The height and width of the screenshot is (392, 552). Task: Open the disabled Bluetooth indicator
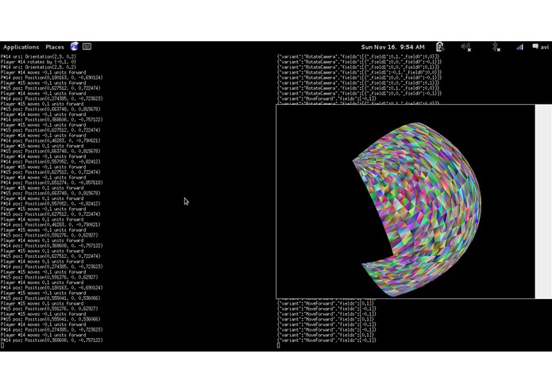(496, 47)
